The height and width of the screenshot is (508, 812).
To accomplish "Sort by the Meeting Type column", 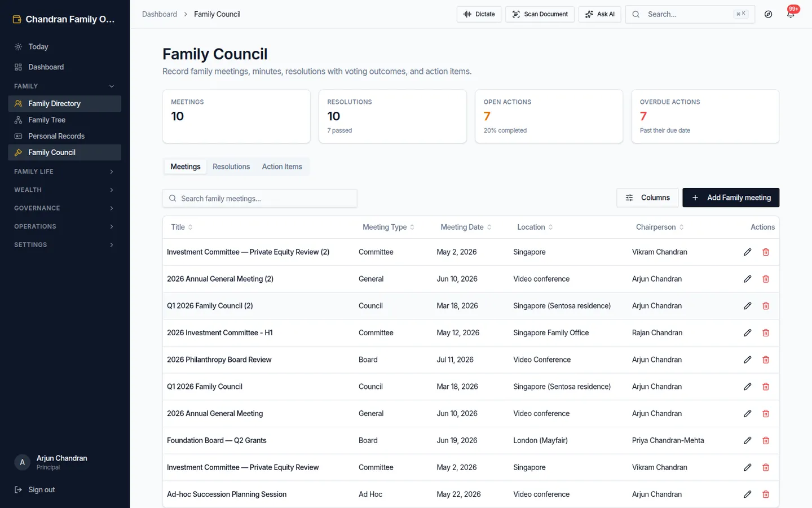I will point(389,227).
